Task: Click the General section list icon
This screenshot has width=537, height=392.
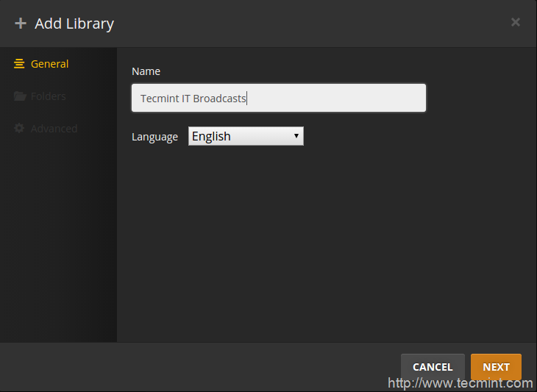Action: 20,64
